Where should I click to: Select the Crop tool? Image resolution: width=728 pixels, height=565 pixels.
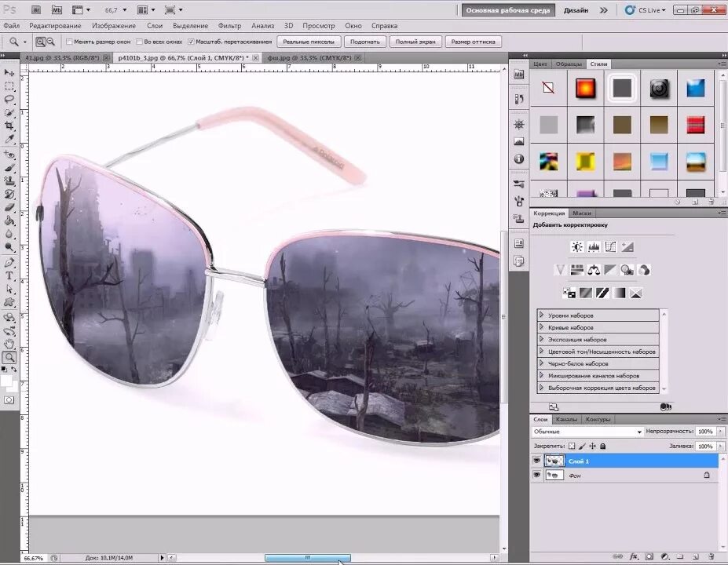pos(9,126)
